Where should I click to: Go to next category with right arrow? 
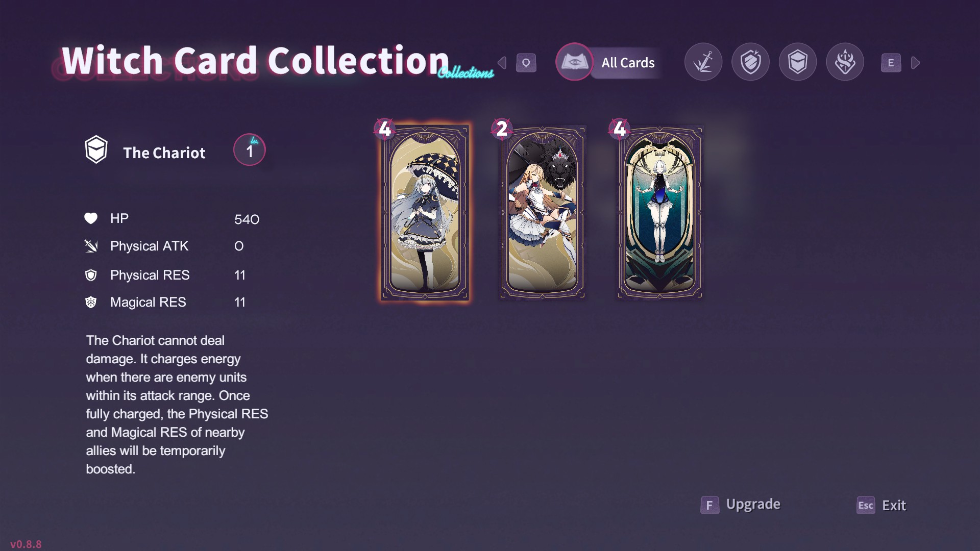click(916, 63)
